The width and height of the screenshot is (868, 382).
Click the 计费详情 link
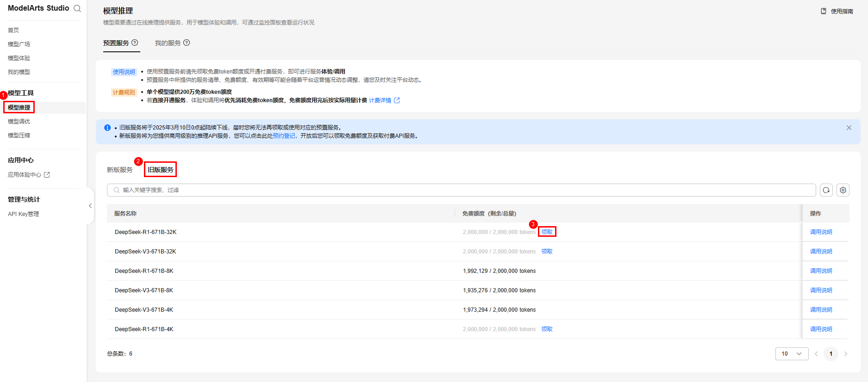380,100
